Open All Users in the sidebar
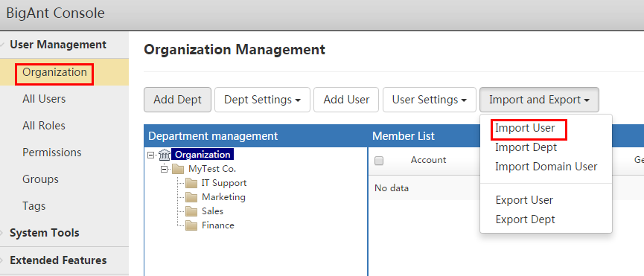 (44, 99)
